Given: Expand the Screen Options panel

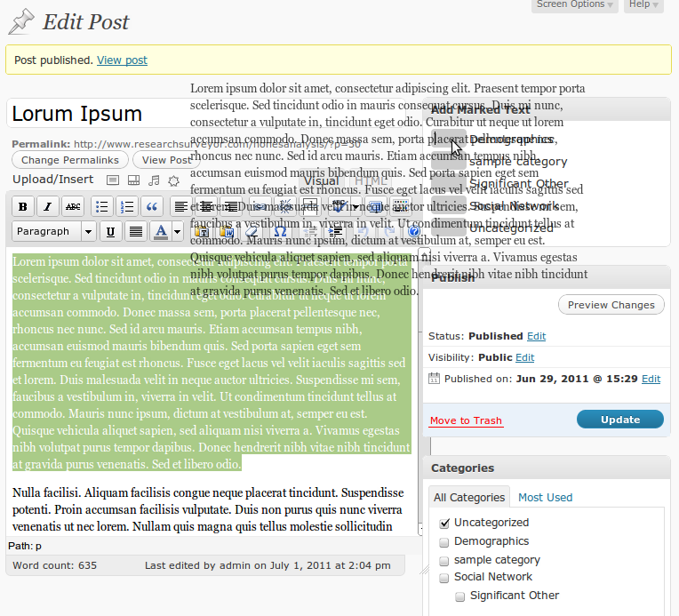Looking at the screenshot, I should [x=575, y=4].
